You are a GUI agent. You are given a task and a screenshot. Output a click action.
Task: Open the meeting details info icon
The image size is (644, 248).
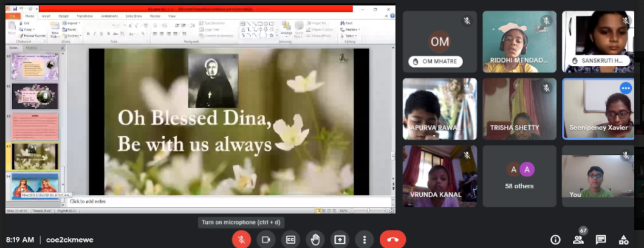coord(555,239)
